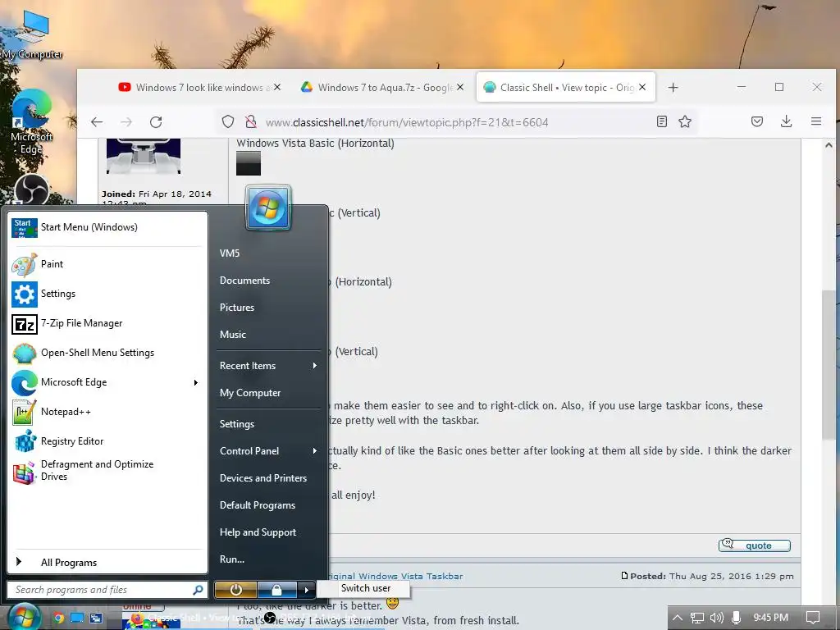The height and width of the screenshot is (630, 840).
Task: Open the volume tray icon
Action: (716, 618)
